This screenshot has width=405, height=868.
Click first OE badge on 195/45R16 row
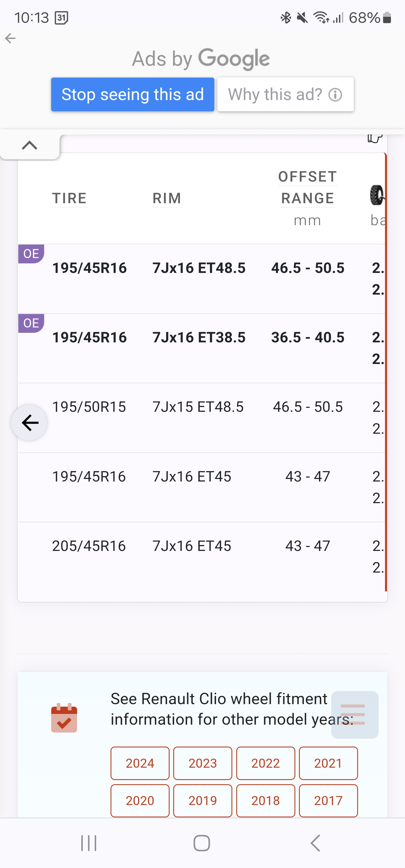pos(31,254)
